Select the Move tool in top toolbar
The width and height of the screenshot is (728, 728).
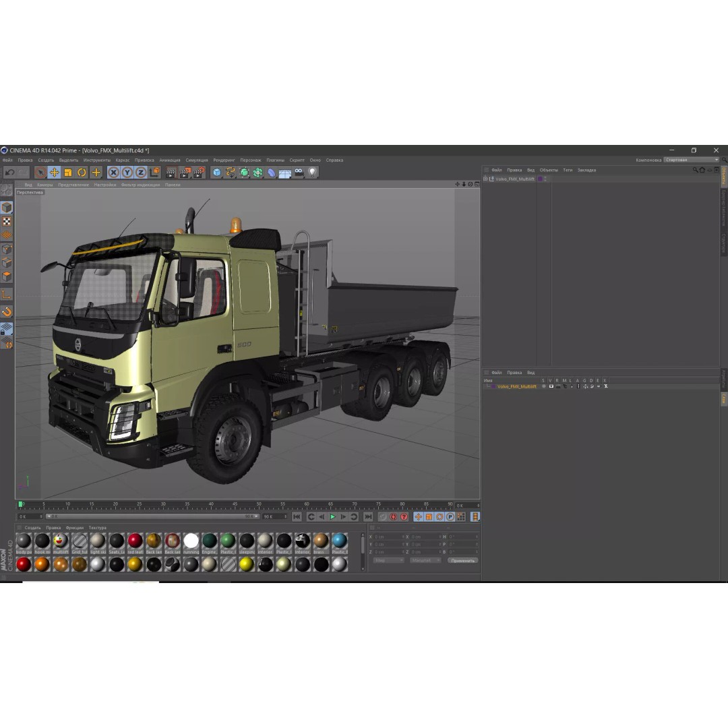55,173
